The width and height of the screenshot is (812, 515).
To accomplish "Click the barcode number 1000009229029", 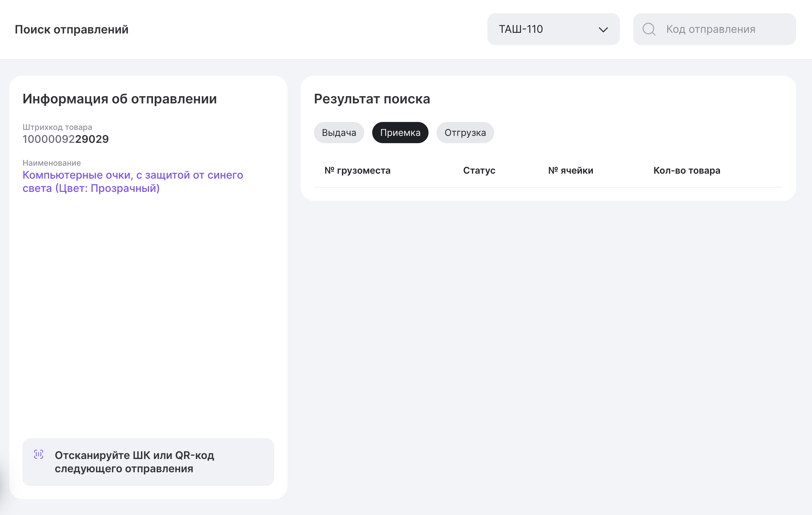I will [66, 139].
